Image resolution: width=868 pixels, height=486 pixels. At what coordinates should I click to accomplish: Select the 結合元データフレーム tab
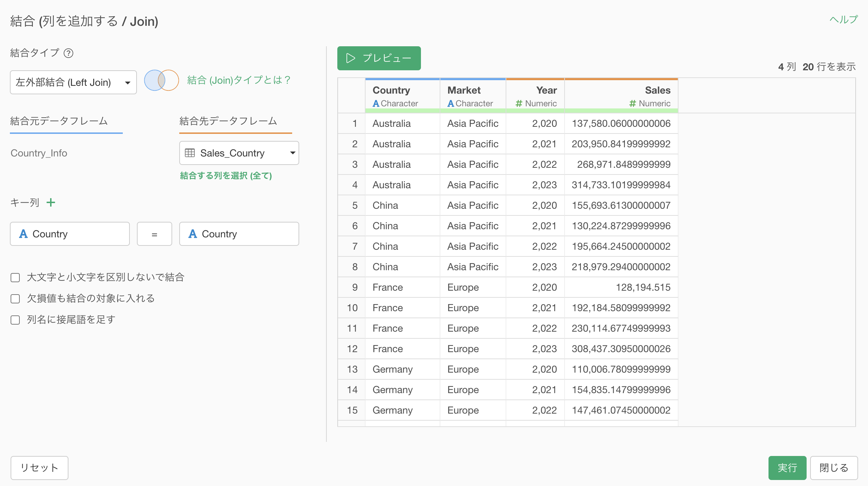[x=59, y=121]
